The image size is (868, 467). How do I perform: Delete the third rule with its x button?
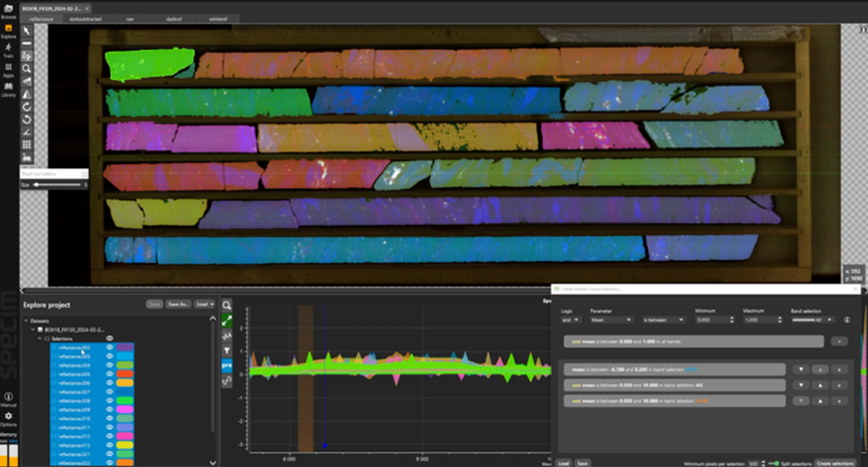(839, 400)
